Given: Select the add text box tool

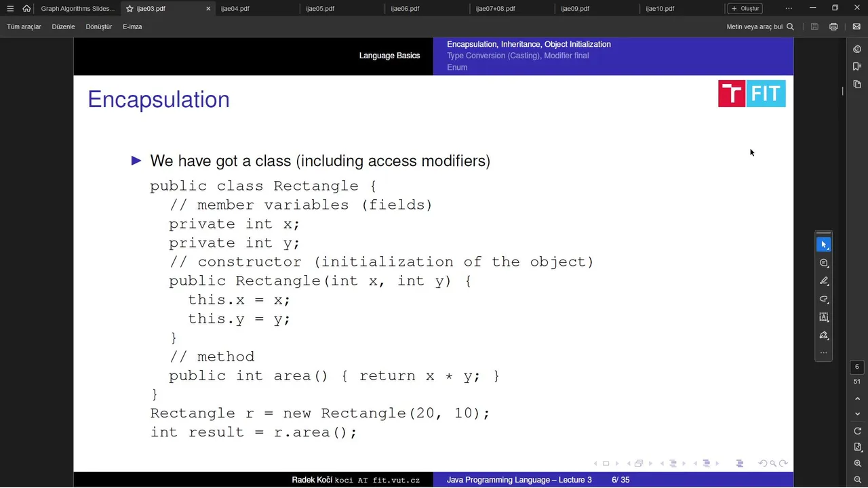Looking at the screenshot, I should pos(824,317).
